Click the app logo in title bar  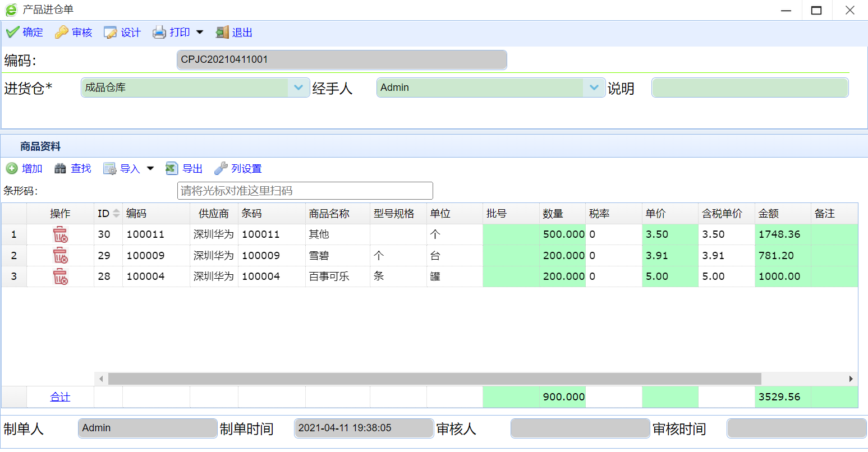pos(11,10)
